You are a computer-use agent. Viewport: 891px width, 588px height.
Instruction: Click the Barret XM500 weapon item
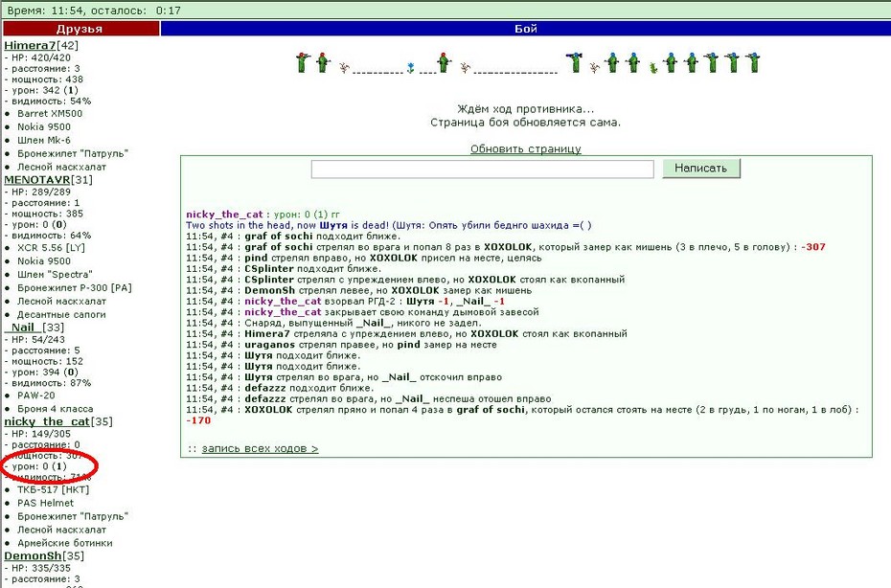[x=50, y=114]
